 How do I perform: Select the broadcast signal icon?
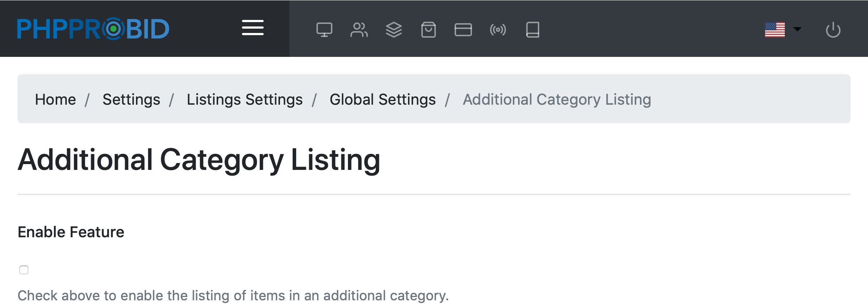498,30
